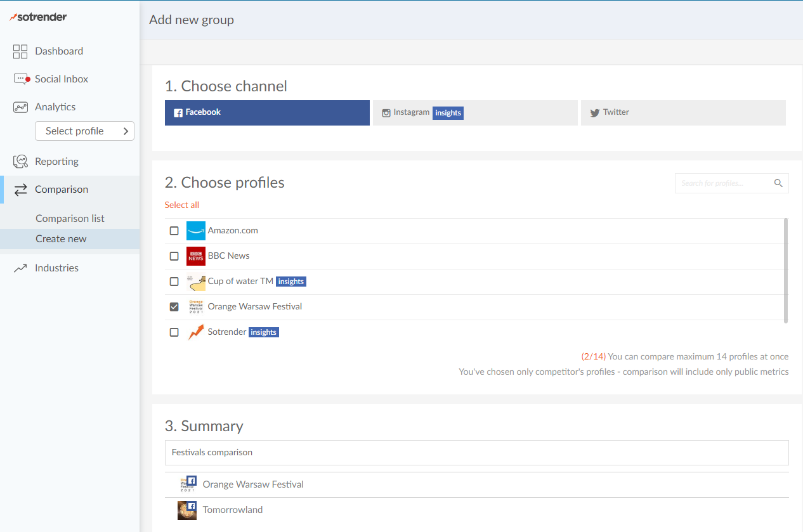Check the Amazon.com profile checkbox
Screen dimensions: 803x532
coord(174,231)
